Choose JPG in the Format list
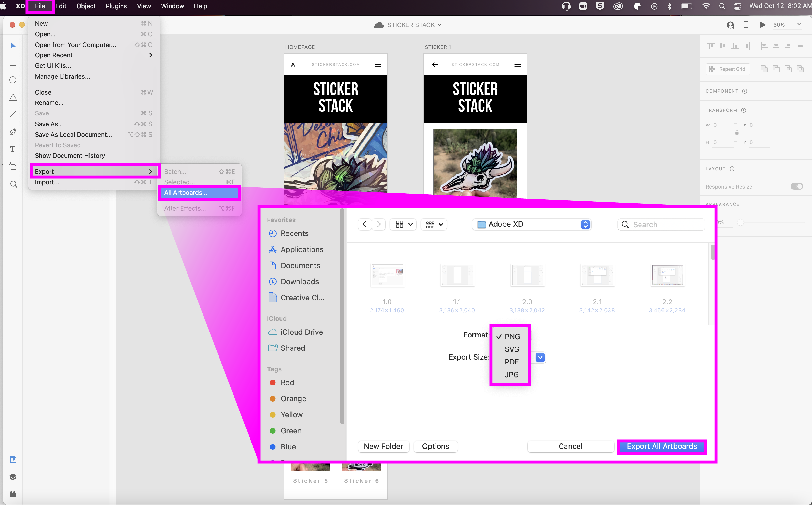 pos(512,375)
